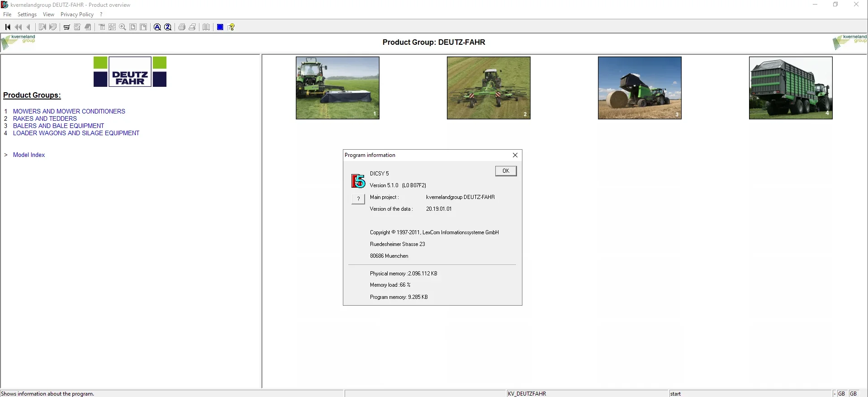The height and width of the screenshot is (397, 868).
Task: Close the Program information dialog
Action: tap(515, 155)
